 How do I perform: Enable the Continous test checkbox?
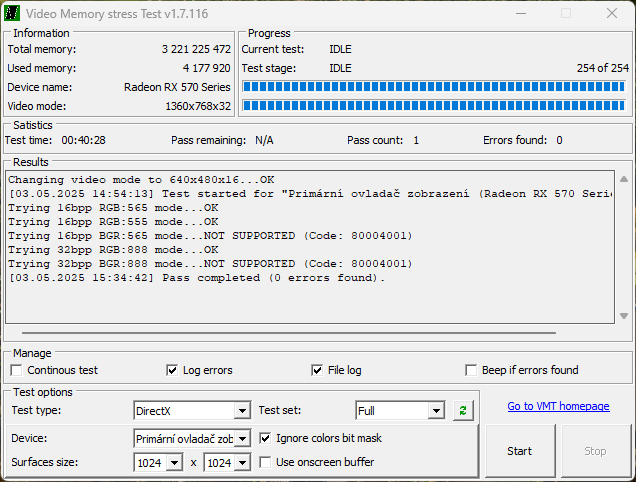(x=17, y=370)
